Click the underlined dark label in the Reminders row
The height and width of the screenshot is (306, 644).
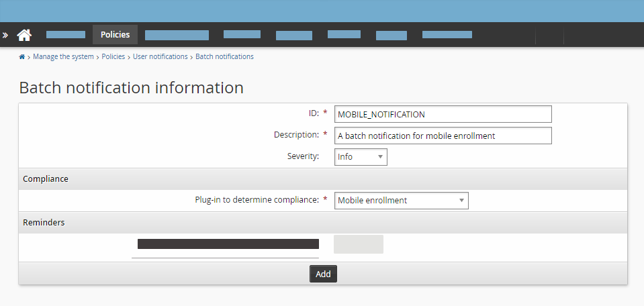coord(228,244)
